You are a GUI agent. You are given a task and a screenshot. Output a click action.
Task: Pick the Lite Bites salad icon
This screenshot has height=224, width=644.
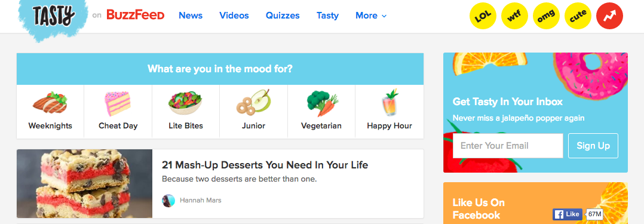click(x=186, y=103)
